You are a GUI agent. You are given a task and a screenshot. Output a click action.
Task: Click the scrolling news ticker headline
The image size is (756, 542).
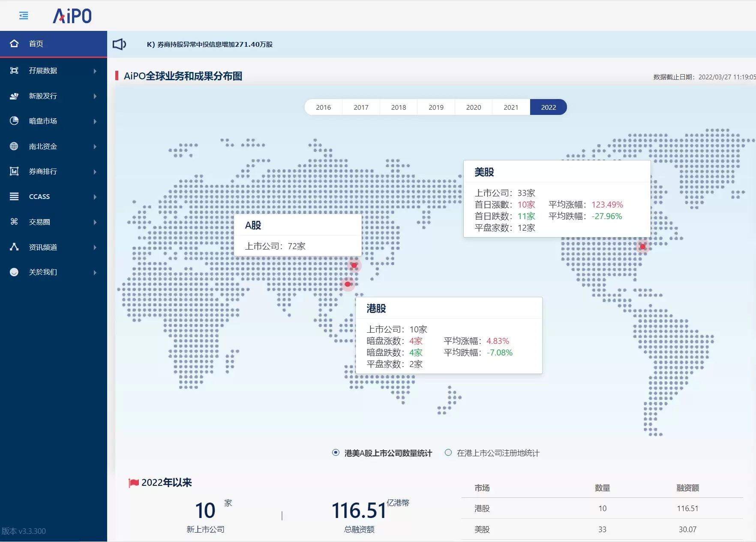(210, 44)
